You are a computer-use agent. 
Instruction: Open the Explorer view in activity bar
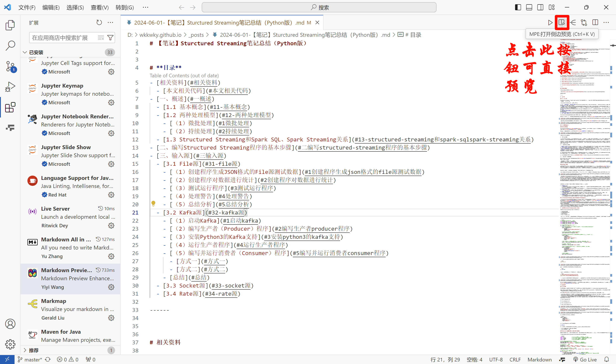coord(10,25)
